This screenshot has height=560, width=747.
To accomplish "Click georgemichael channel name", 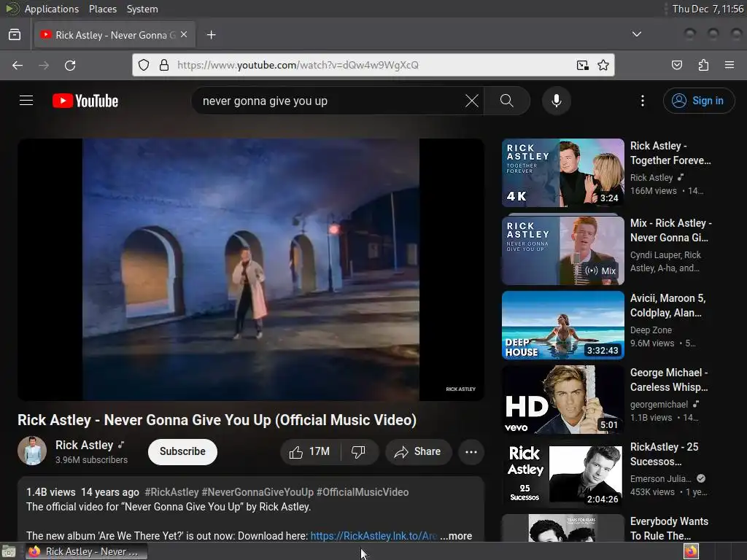I will pos(659,404).
